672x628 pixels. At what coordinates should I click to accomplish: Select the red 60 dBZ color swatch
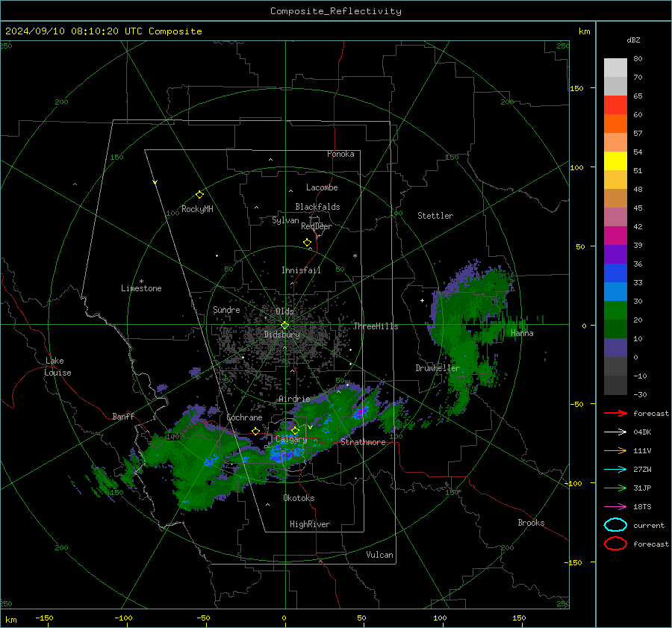615,105
